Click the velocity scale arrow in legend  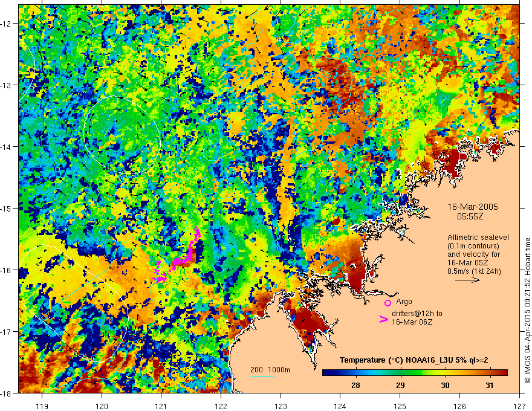pyautogui.click(x=467, y=280)
